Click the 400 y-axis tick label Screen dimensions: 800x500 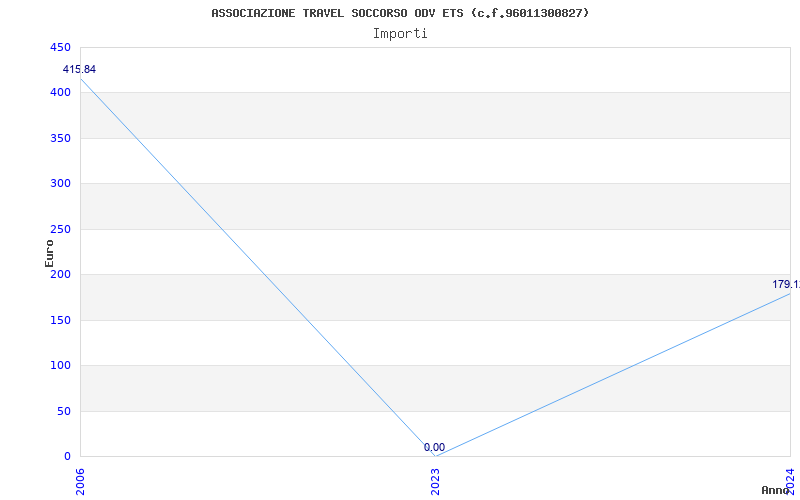pyautogui.click(x=60, y=93)
